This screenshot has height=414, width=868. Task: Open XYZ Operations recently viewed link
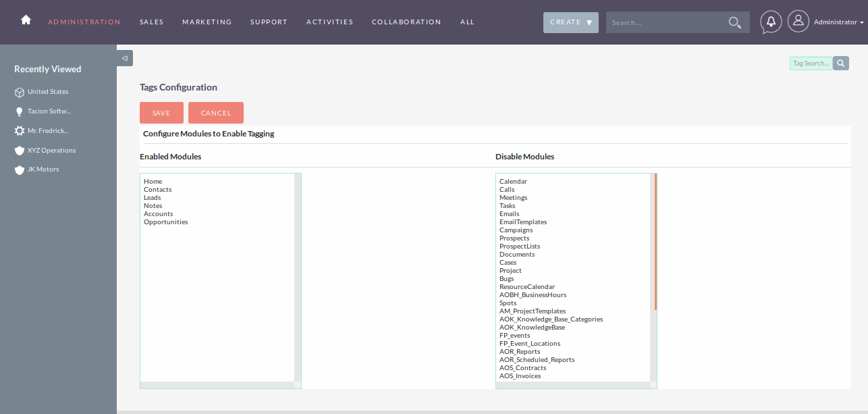pyautogui.click(x=51, y=151)
